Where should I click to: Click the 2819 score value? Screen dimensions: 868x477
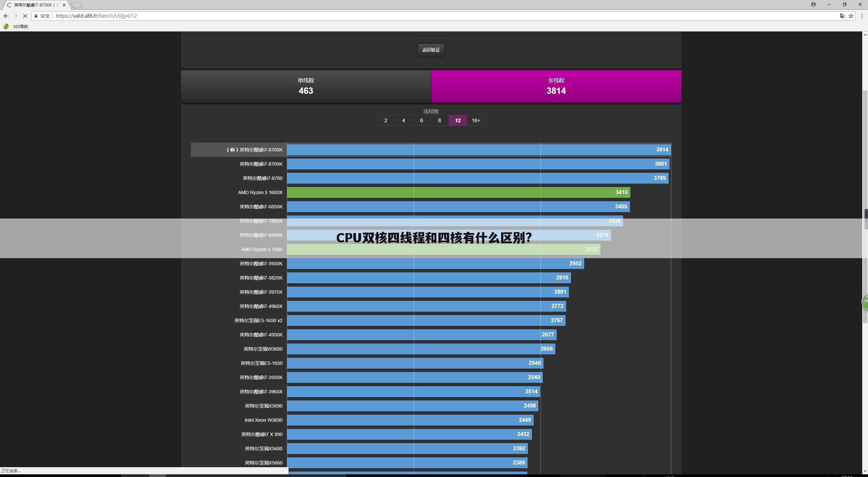[562, 278]
